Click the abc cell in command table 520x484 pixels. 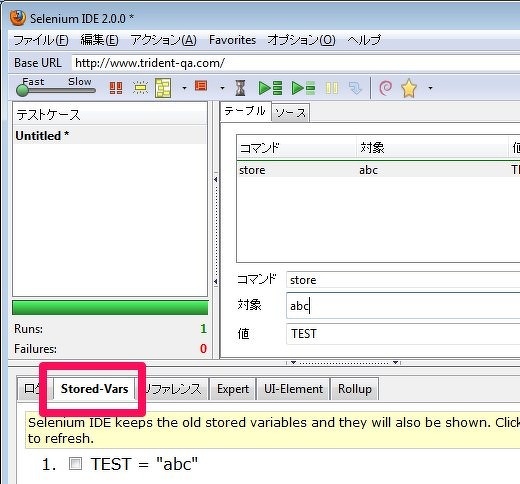[x=368, y=170]
